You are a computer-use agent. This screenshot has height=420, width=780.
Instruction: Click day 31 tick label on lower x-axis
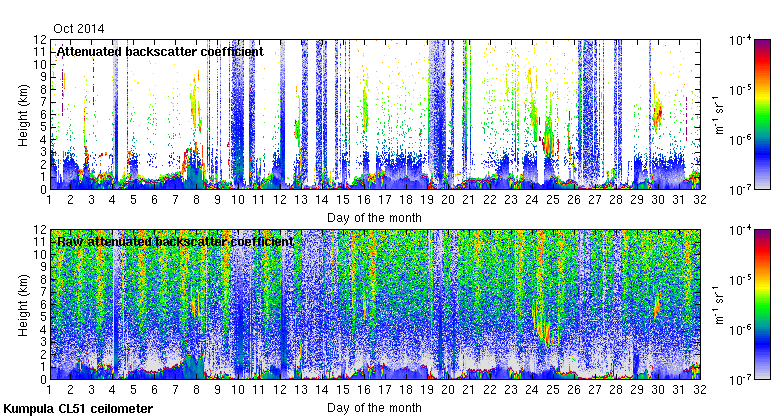pos(679,390)
